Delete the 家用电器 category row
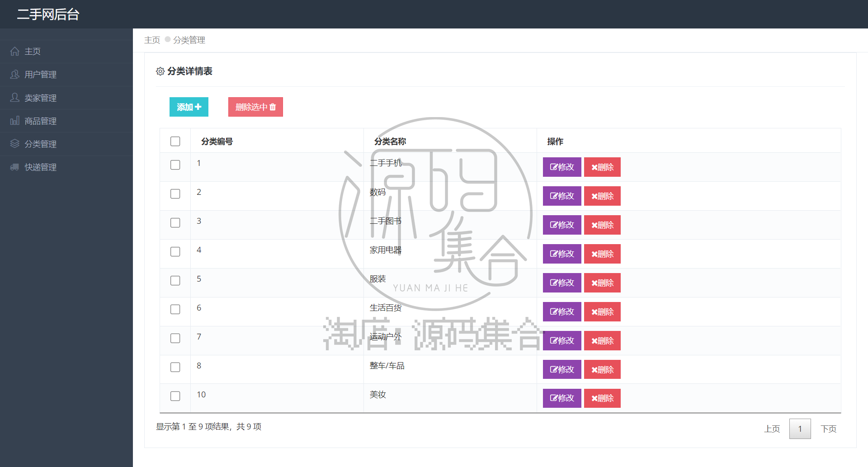 pyautogui.click(x=602, y=254)
